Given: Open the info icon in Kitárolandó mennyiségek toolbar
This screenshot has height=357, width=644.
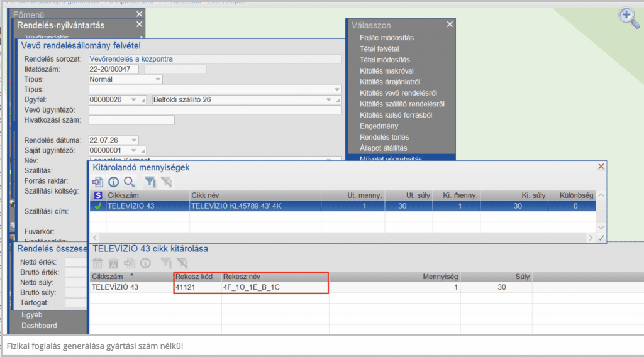Looking at the screenshot, I should tap(113, 182).
